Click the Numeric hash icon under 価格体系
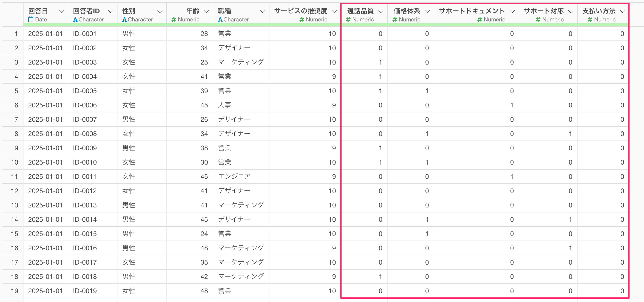 click(x=395, y=20)
